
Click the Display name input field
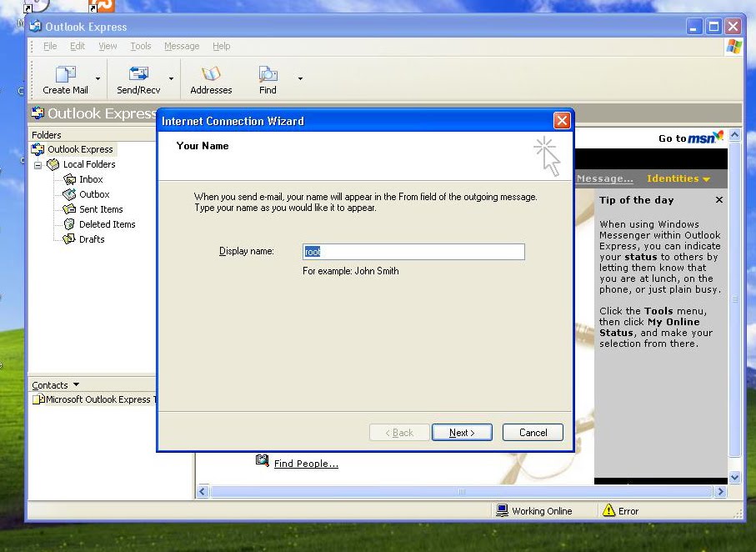[413, 251]
